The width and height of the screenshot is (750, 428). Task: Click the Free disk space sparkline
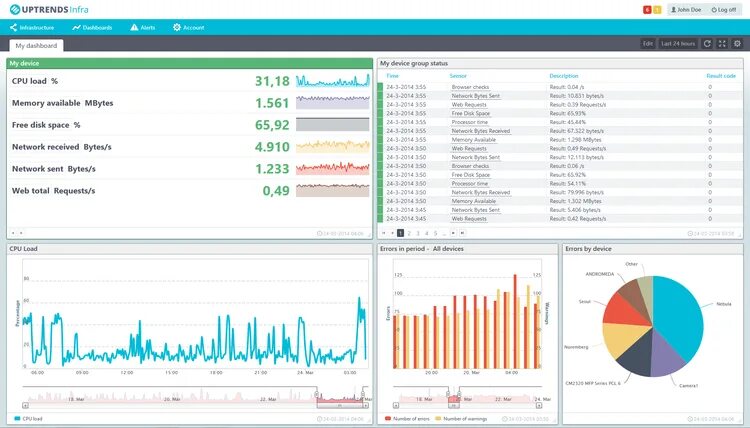pos(332,124)
